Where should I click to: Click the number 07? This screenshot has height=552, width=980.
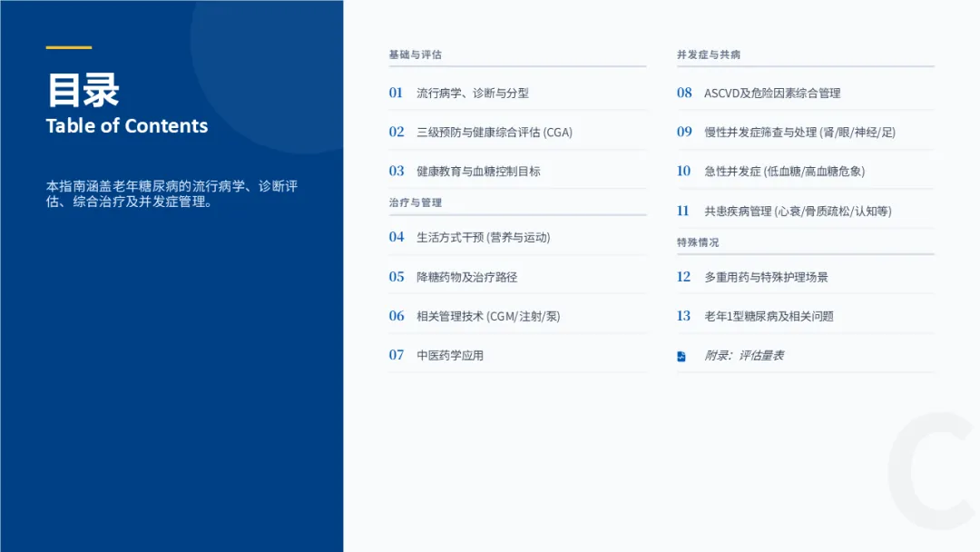click(x=397, y=355)
